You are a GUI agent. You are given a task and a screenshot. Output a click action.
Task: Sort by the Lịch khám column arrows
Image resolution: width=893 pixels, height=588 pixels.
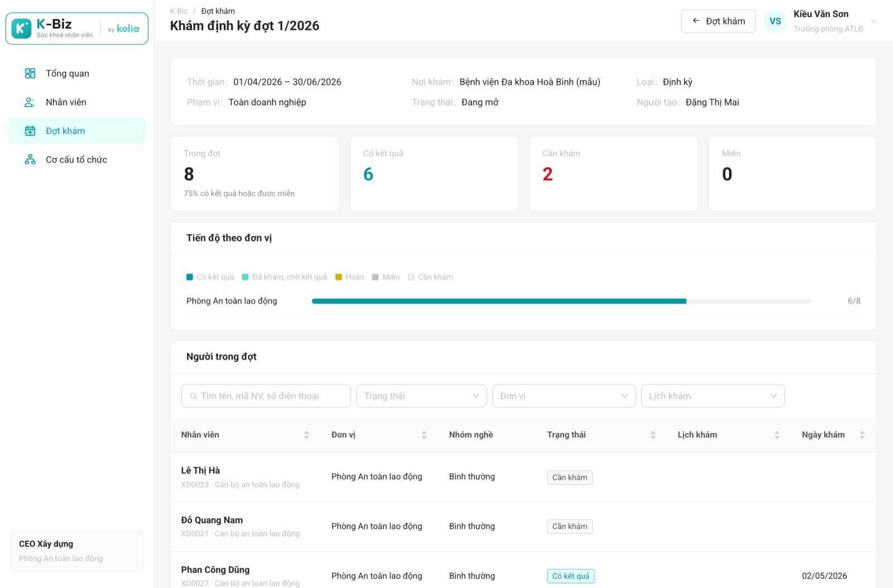(x=777, y=435)
